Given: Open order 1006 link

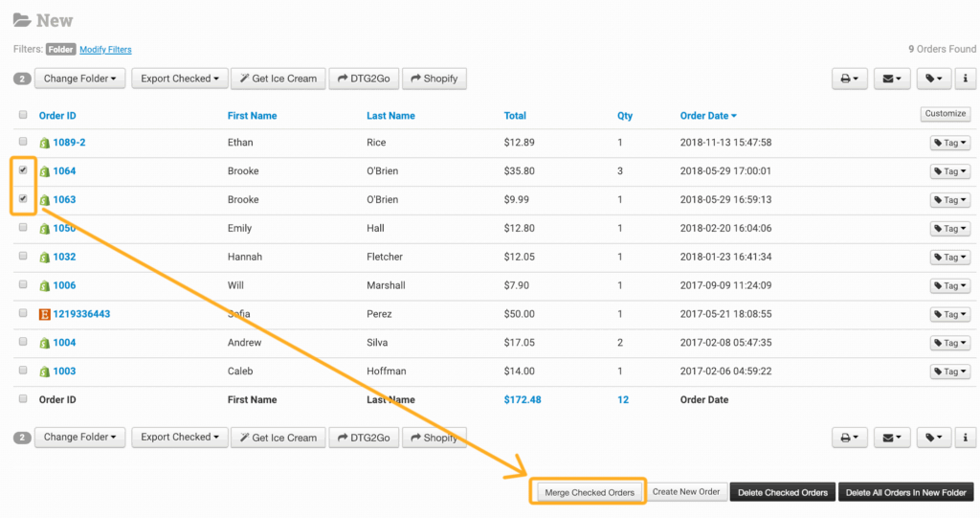Looking at the screenshot, I should pyautogui.click(x=64, y=285).
